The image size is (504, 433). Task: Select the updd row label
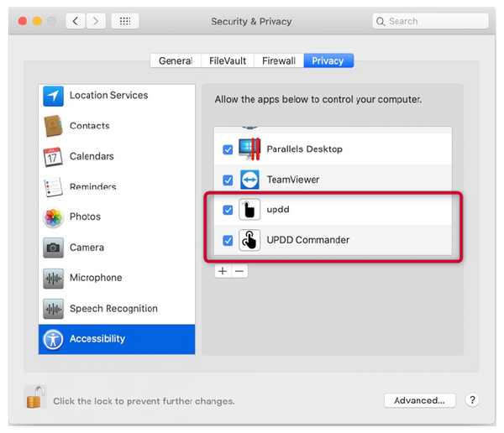click(278, 210)
